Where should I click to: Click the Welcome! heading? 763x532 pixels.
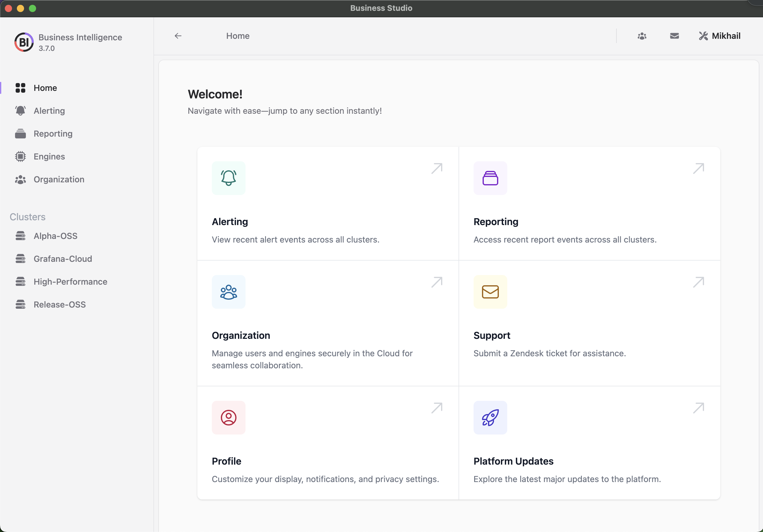[215, 94]
